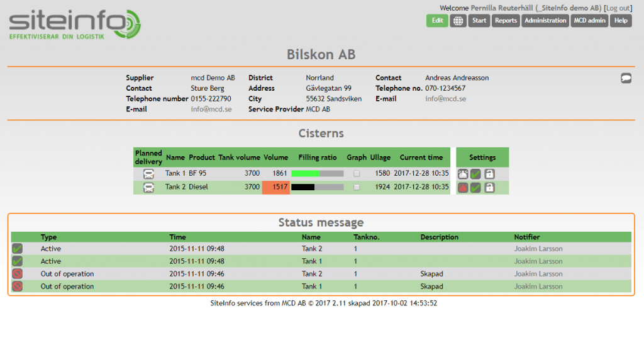Click the BF 95 product cell
644x347 pixels.
[x=197, y=173]
